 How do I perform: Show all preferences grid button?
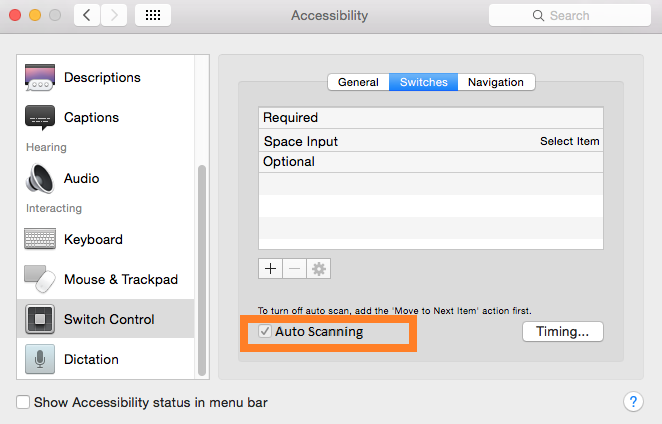[152, 15]
